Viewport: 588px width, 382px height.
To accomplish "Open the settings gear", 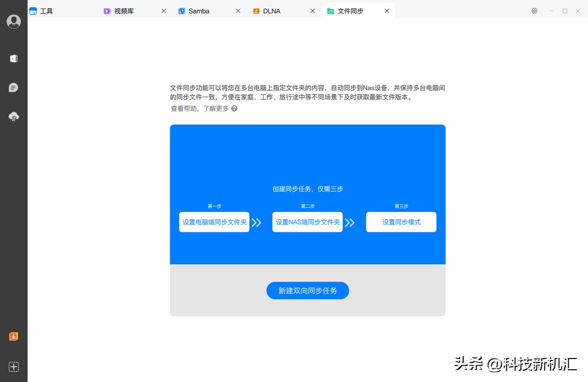I will point(534,10).
